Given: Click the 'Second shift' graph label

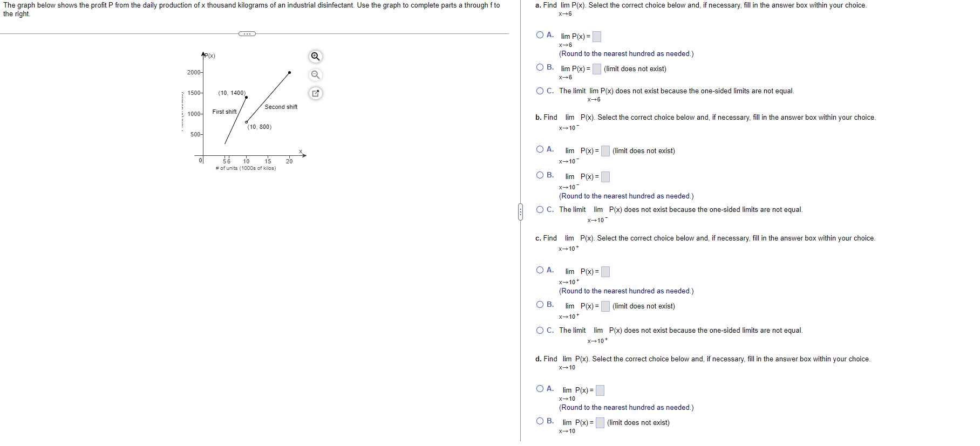Looking at the screenshot, I should tap(281, 107).
